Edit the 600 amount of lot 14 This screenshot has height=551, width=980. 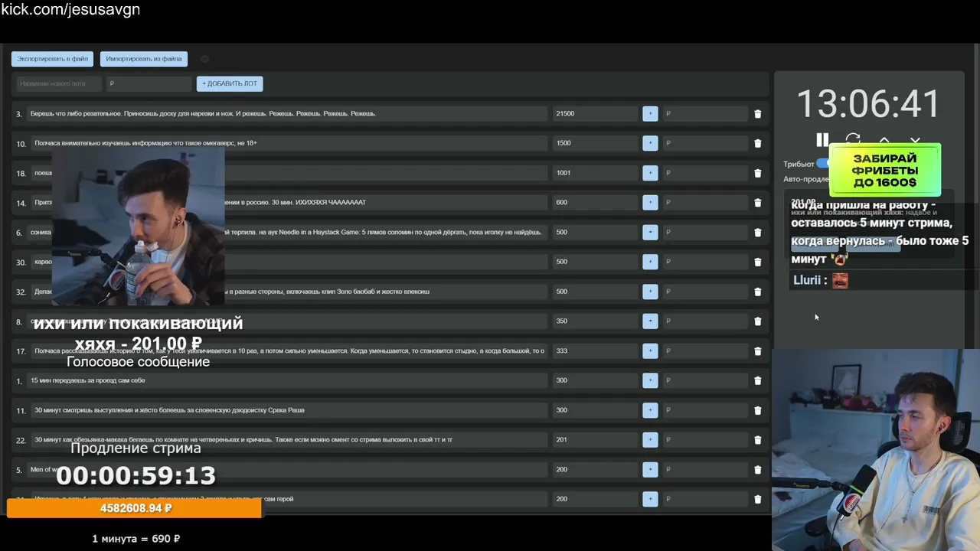coord(595,203)
